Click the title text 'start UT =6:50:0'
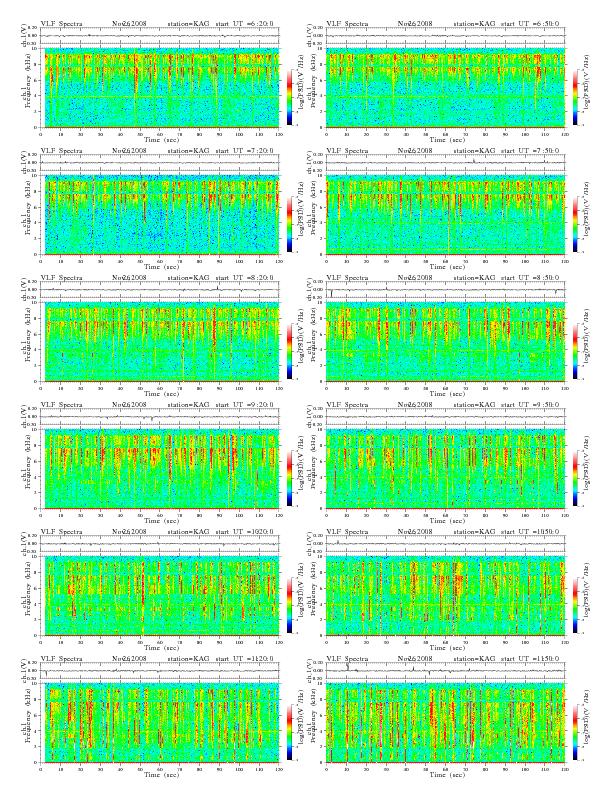The height and width of the screenshot is (792, 612). 530,23
